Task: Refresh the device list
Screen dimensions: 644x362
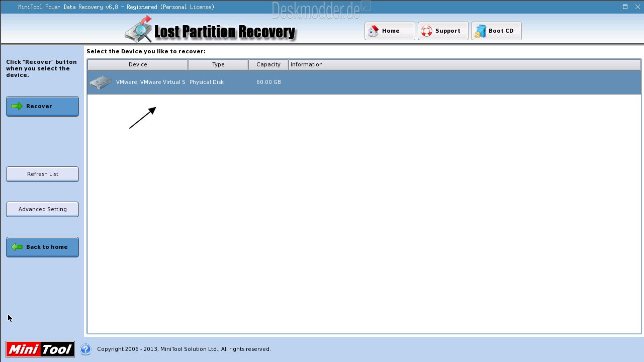Action: click(x=42, y=174)
